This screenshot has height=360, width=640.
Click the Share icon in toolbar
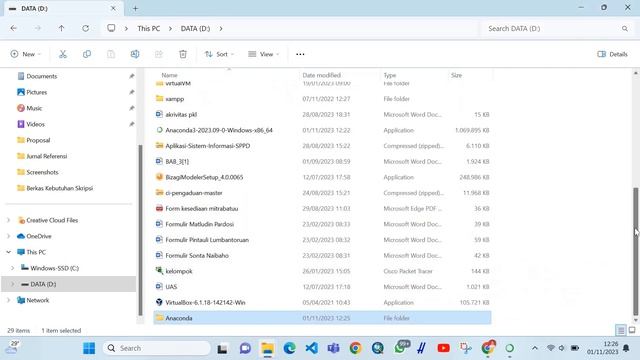[x=159, y=54]
